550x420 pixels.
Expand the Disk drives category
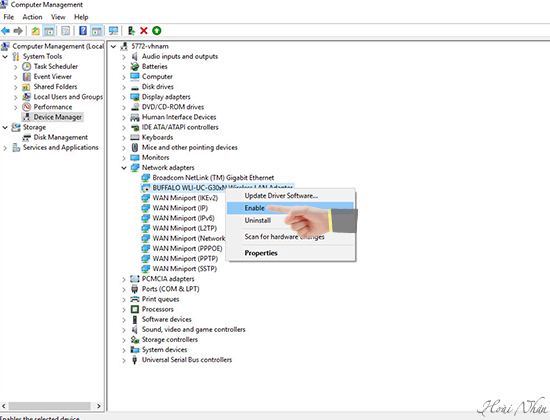pos(124,87)
